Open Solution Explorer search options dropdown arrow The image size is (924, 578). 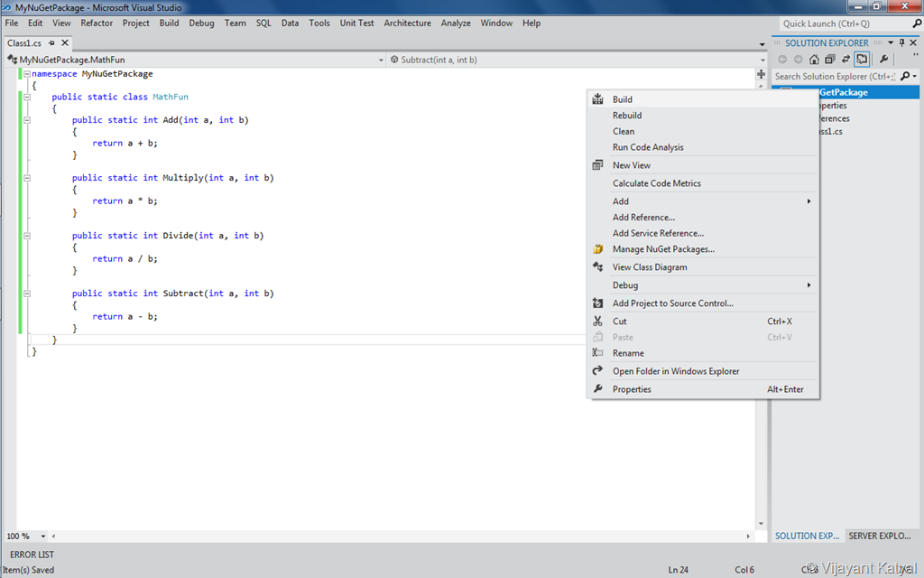(915, 77)
